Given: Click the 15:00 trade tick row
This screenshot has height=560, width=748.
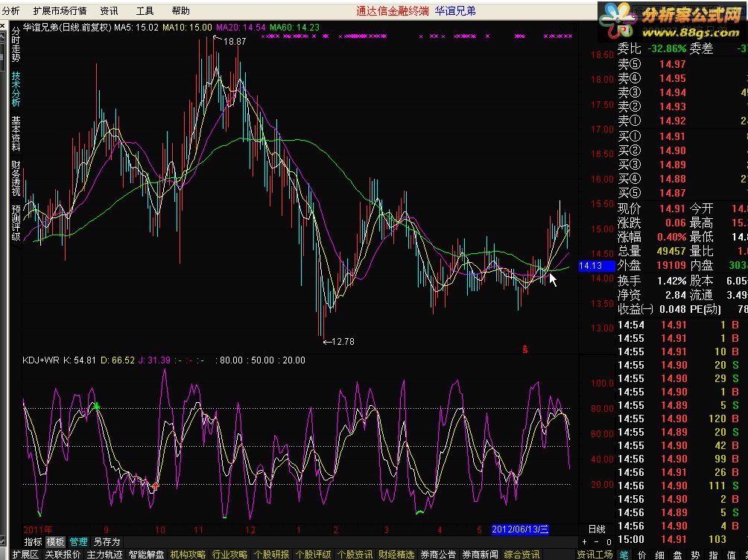Looking at the screenshot, I should pos(682,539).
